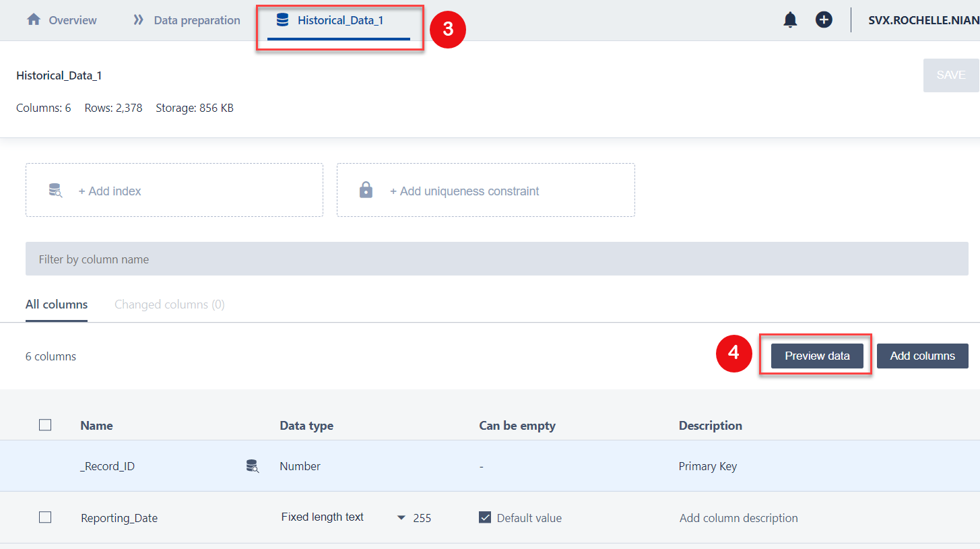The width and height of the screenshot is (980, 549).
Task: Click the Add columns button
Action: coord(922,356)
